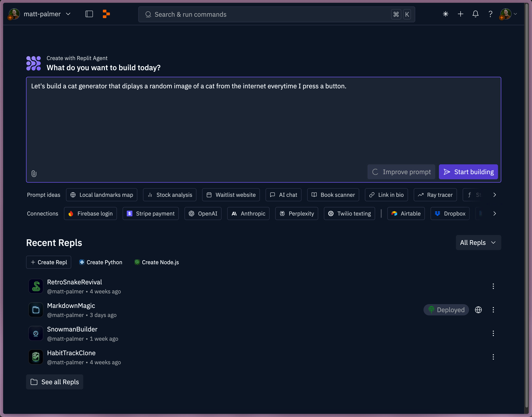Click the sidebar toggle panel icon
This screenshot has width=532, height=417.
[89, 14]
